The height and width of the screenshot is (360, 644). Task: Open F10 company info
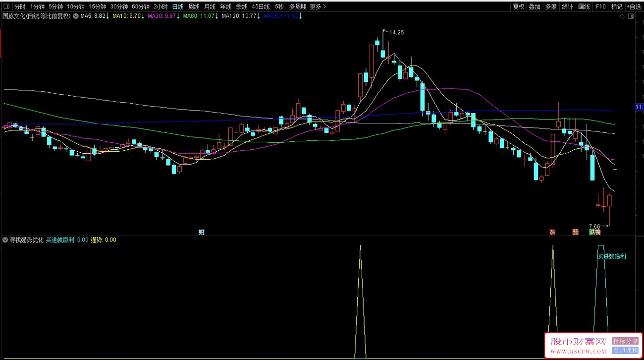tap(600, 7)
